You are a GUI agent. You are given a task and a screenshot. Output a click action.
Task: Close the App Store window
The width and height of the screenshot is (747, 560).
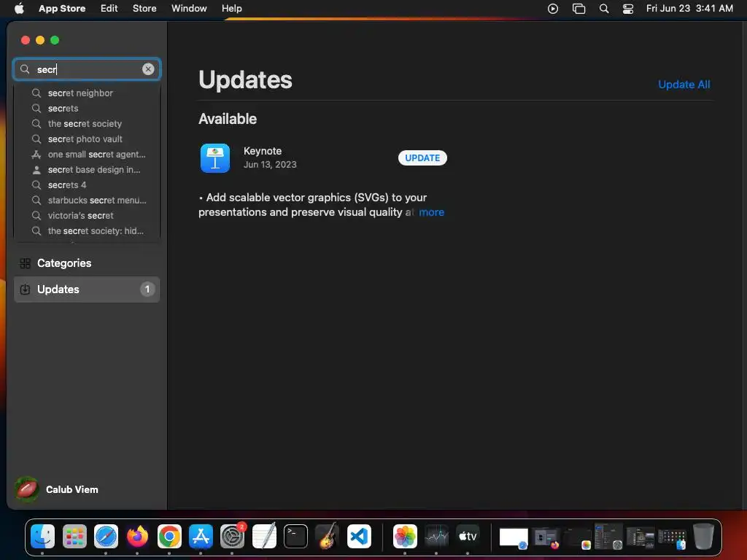(x=26, y=40)
